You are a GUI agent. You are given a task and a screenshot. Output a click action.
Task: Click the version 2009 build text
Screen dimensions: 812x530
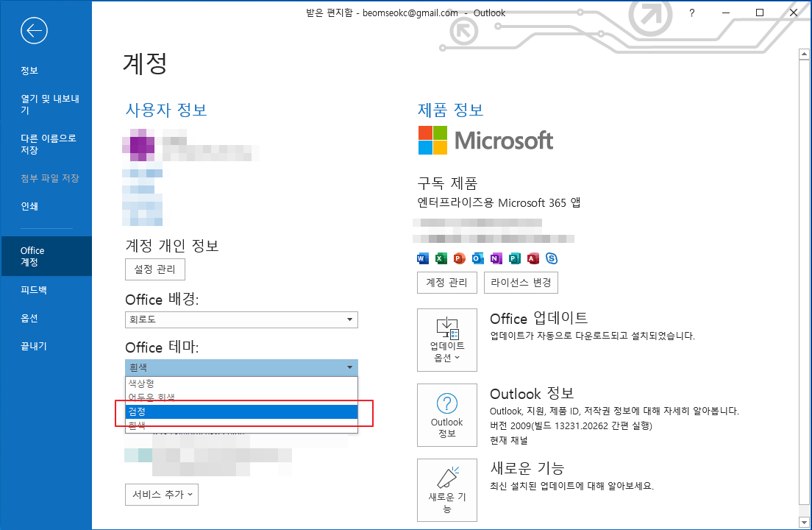click(571, 426)
